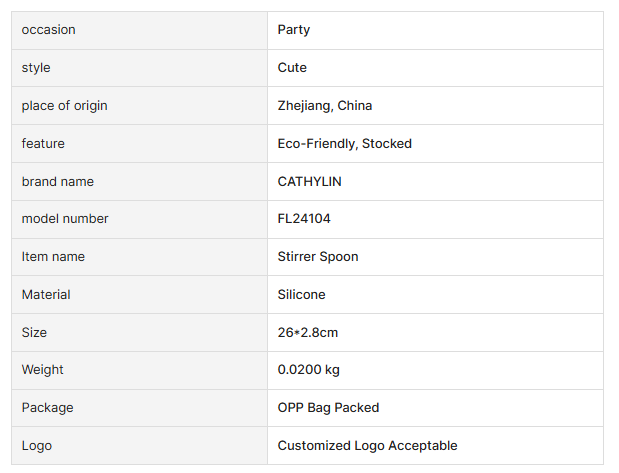Screen dimensions: 619x473
Task: Select the 'Customized Logo Acceptable' value
Action: pos(367,446)
